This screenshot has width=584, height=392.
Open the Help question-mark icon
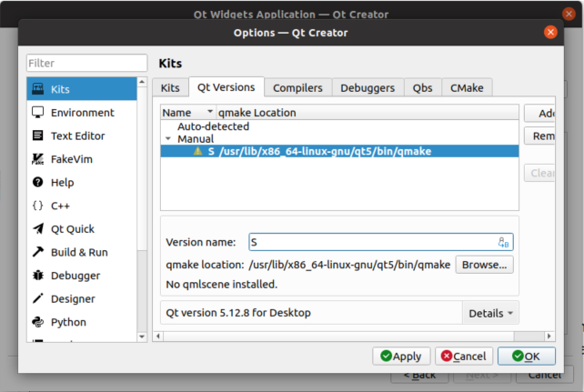pyautogui.click(x=37, y=182)
